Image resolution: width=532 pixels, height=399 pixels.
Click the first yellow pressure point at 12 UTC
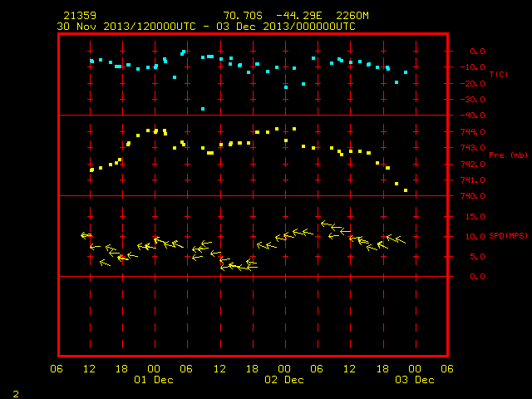pos(91,170)
